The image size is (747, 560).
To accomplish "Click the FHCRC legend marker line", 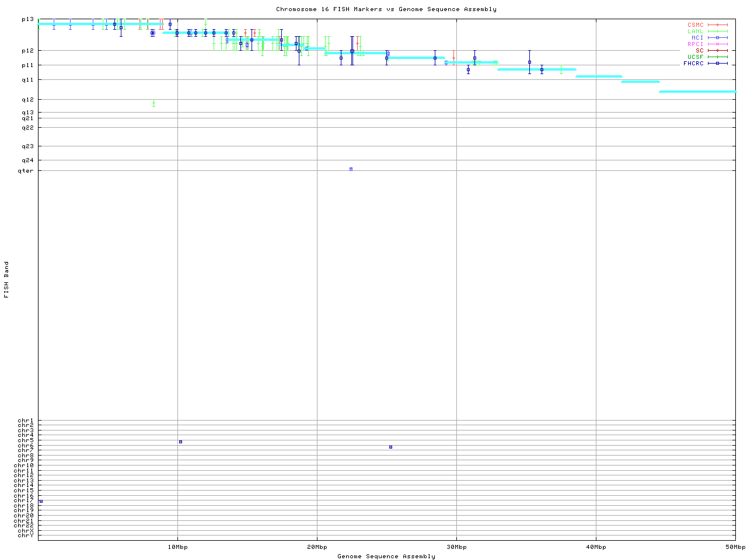I will point(717,63).
